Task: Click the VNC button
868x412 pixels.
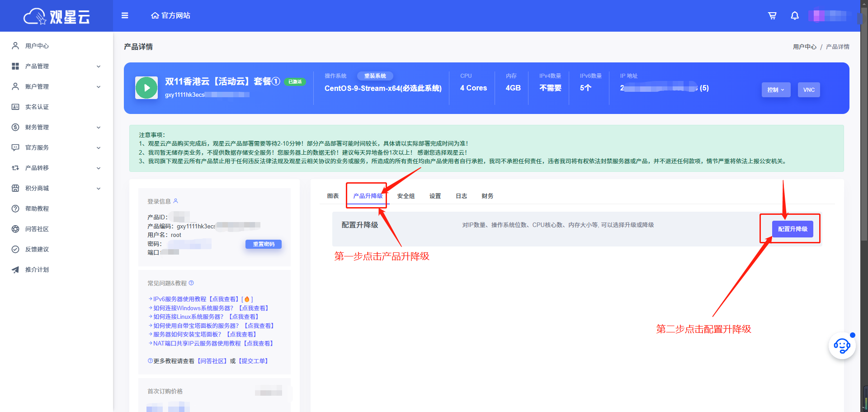Action: (809, 90)
